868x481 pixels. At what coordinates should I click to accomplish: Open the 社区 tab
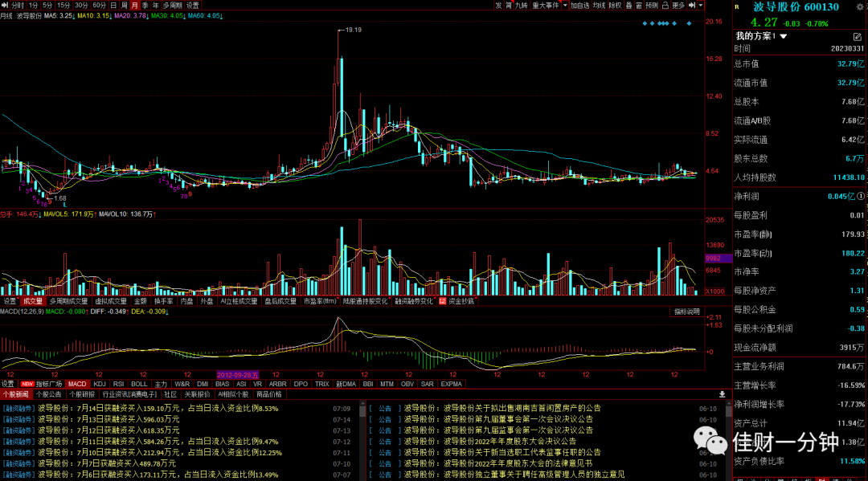click(170, 394)
